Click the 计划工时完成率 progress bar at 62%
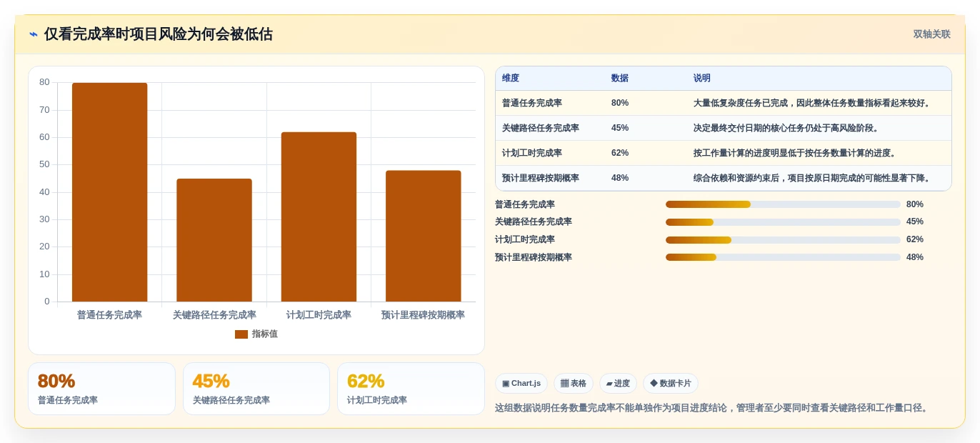 click(783, 240)
